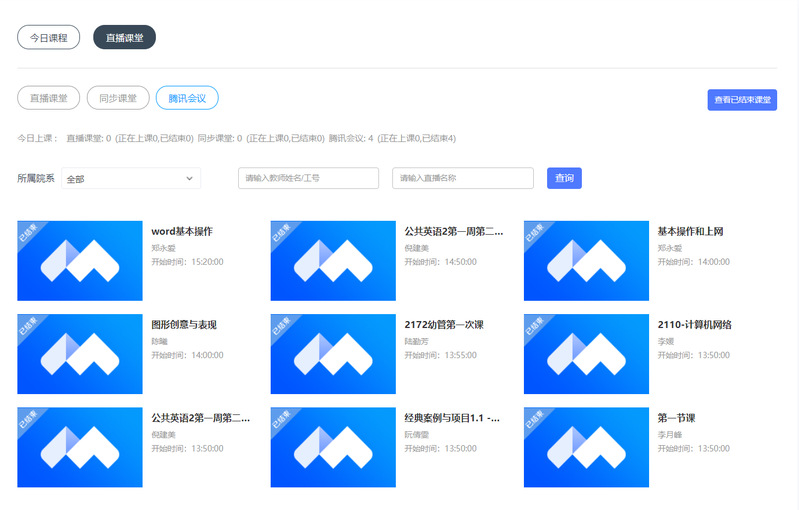
Task: Choose the 同步课堂 filter pill
Action: click(x=118, y=98)
